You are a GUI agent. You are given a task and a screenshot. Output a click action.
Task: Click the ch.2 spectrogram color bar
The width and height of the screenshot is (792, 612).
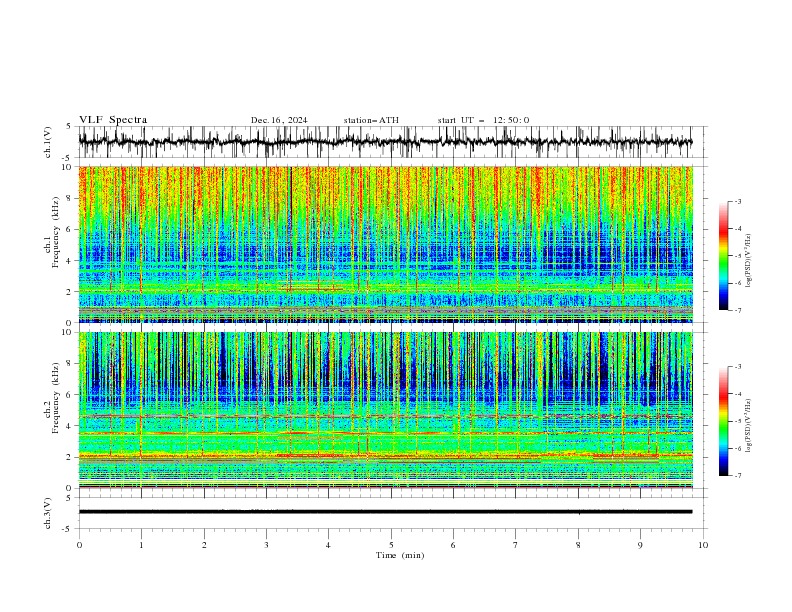coord(723,421)
